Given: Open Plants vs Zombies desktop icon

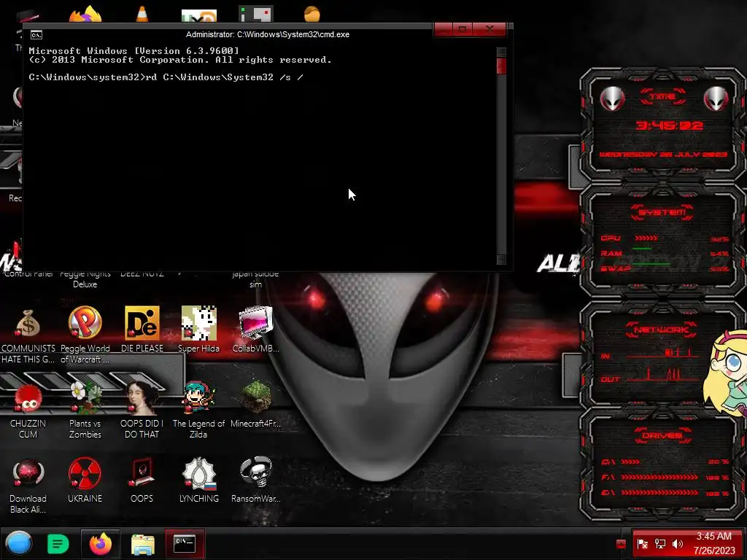Looking at the screenshot, I should coord(85,411).
